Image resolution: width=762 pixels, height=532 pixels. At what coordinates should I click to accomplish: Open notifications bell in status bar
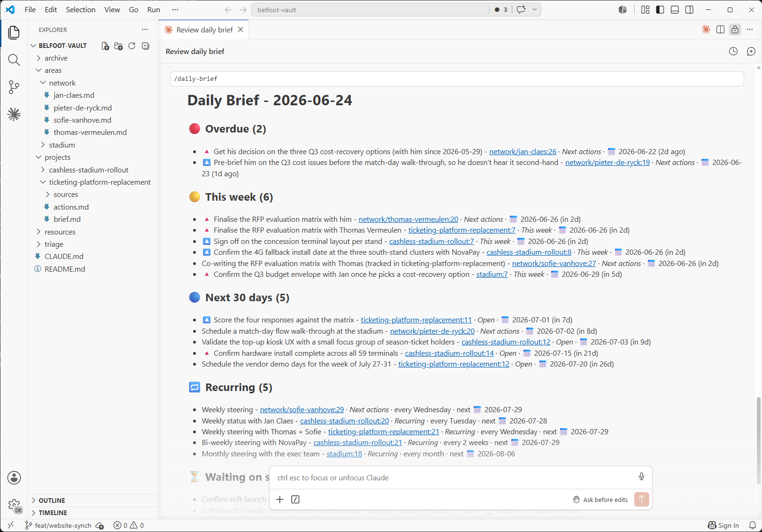[x=752, y=525]
